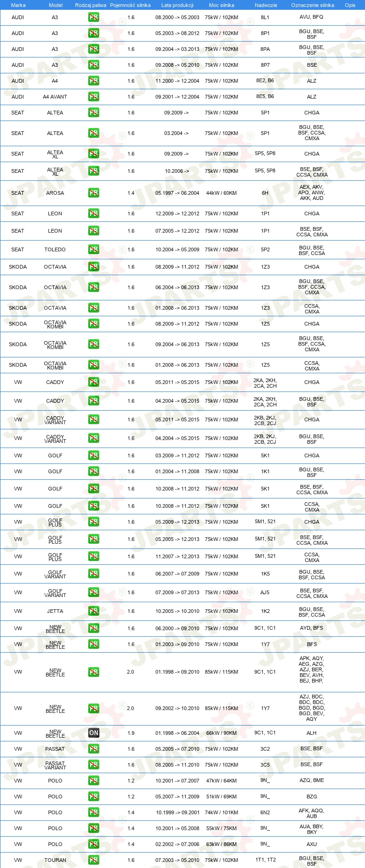
Task: Click the fuel icon in the POLO BZG row
Action: (93, 797)
